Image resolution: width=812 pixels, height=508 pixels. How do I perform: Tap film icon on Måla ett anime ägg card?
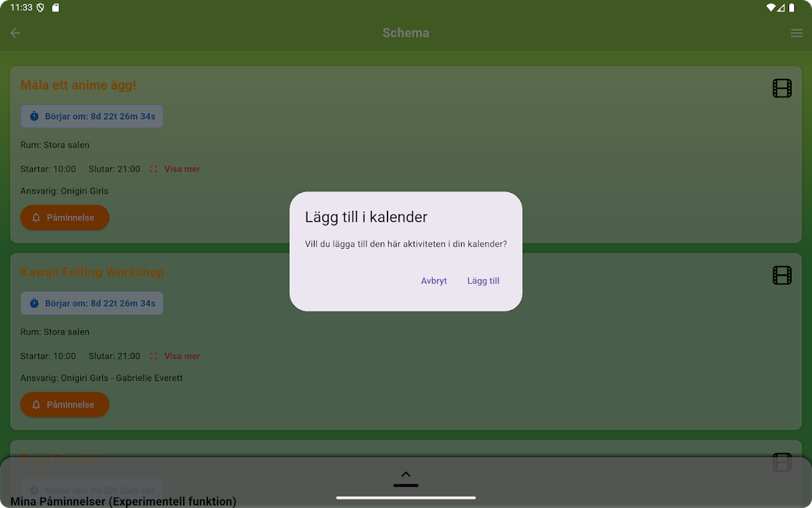click(x=782, y=88)
